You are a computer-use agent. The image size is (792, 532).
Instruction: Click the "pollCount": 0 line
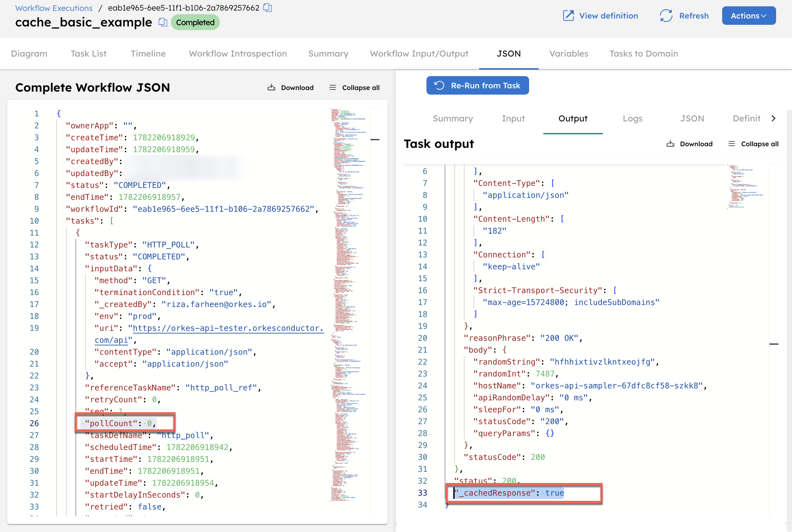[x=120, y=423]
